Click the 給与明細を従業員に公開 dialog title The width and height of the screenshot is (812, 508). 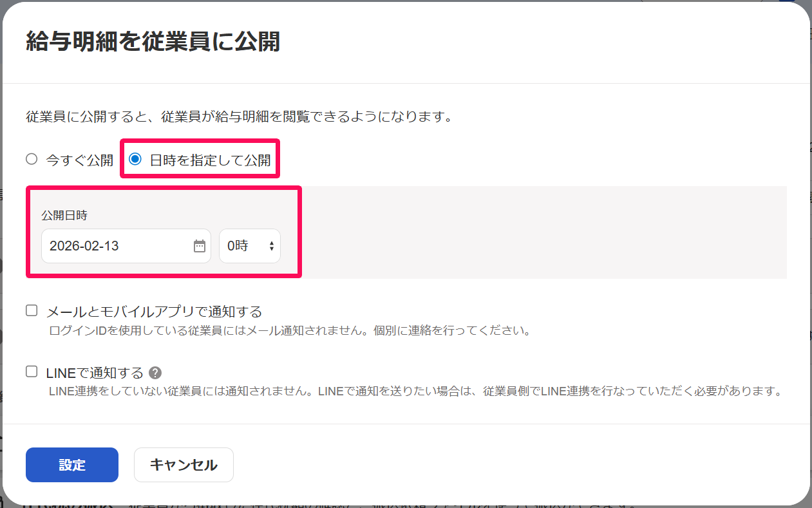pos(153,41)
